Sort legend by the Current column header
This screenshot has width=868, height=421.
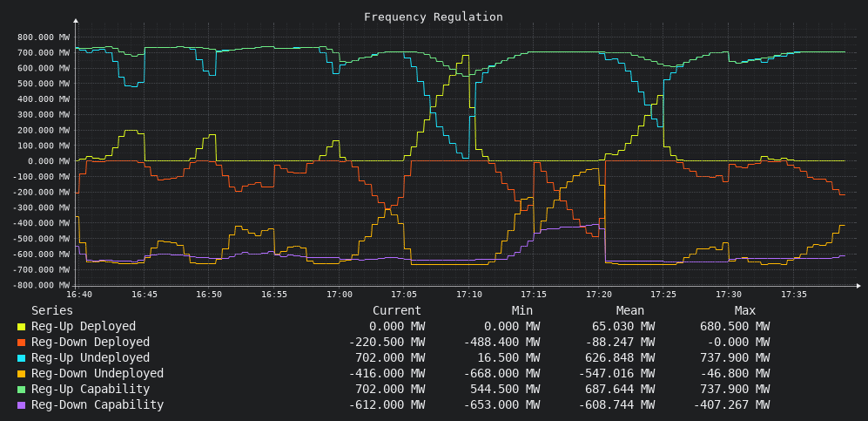pos(397,311)
